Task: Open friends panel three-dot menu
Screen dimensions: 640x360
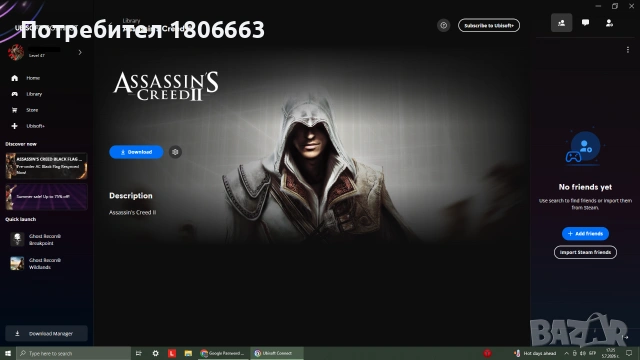Action: click(x=627, y=50)
